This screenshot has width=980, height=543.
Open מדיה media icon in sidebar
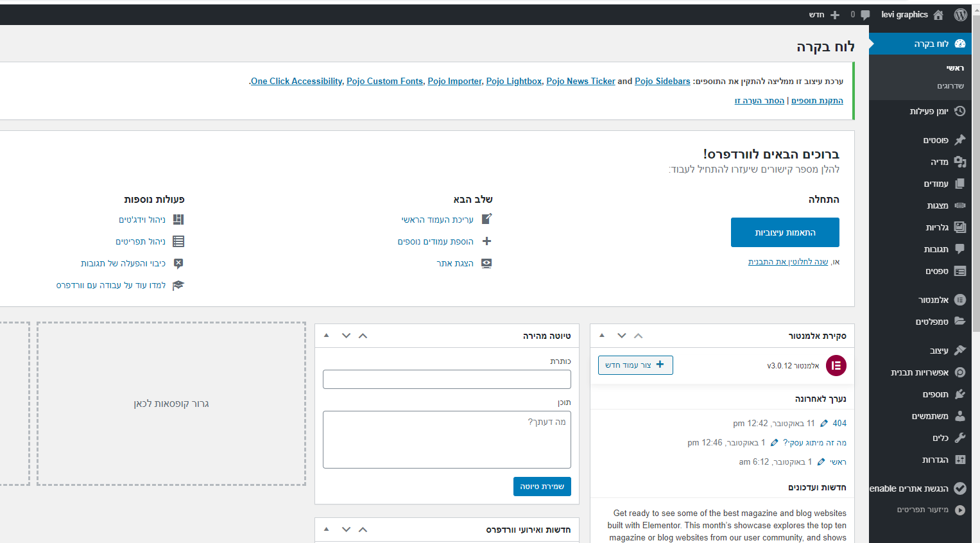960,162
